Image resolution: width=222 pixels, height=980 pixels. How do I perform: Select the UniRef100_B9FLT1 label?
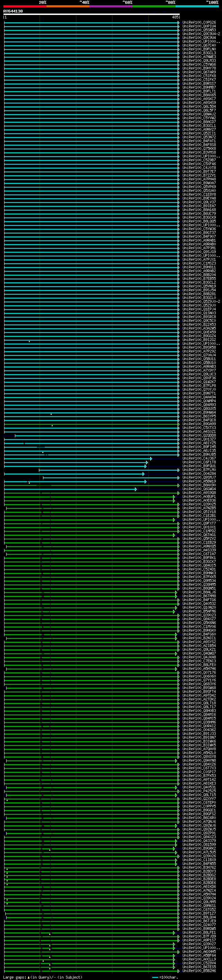click(x=199, y=91)
